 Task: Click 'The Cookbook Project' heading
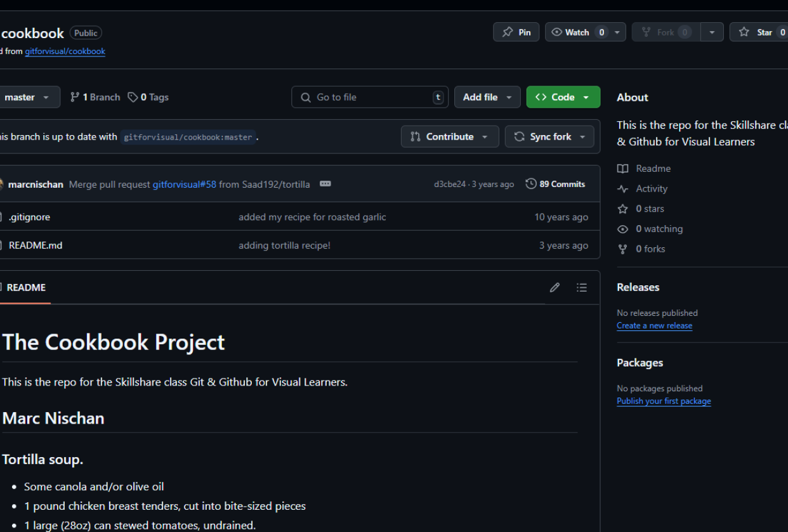tap(114, 342)
